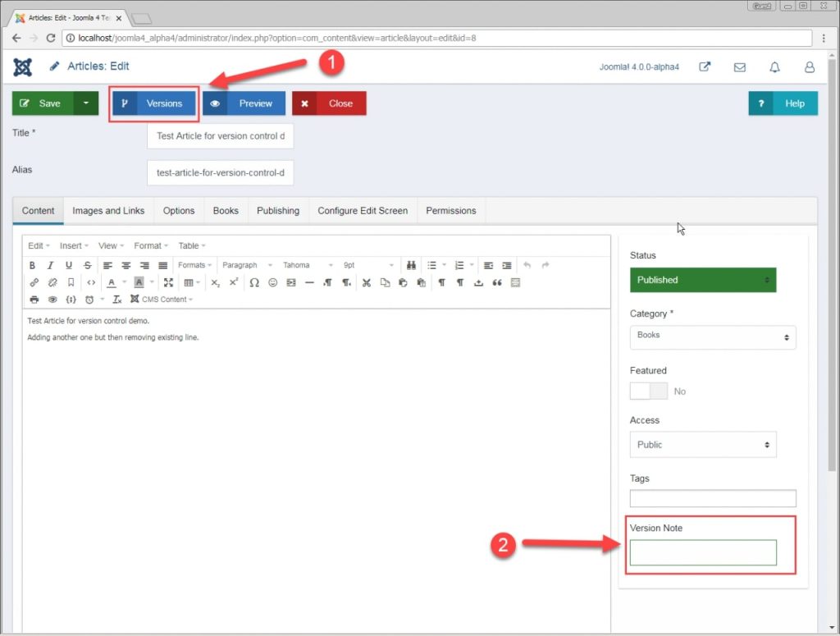Insert link with chain icon
The width and height of the screenshot is (840, 636).
tap(34, 282)
